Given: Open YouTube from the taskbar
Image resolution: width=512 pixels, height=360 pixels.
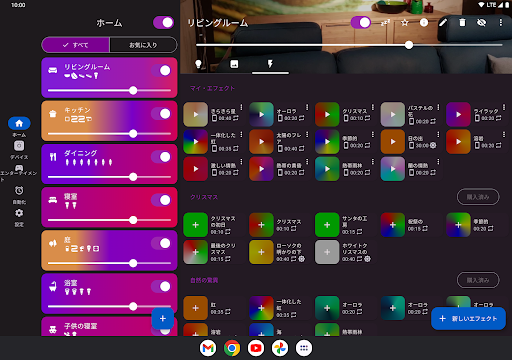Looking at the screenshot, I should pos(256,348).
